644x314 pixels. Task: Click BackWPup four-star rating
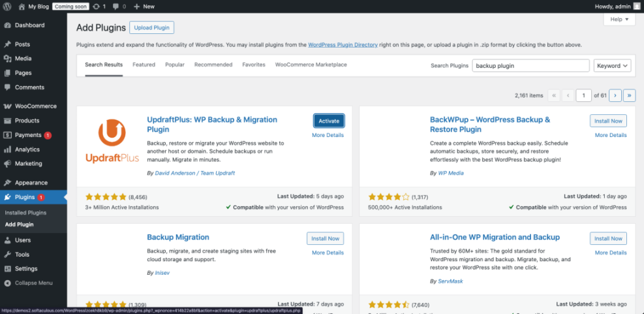389,197
